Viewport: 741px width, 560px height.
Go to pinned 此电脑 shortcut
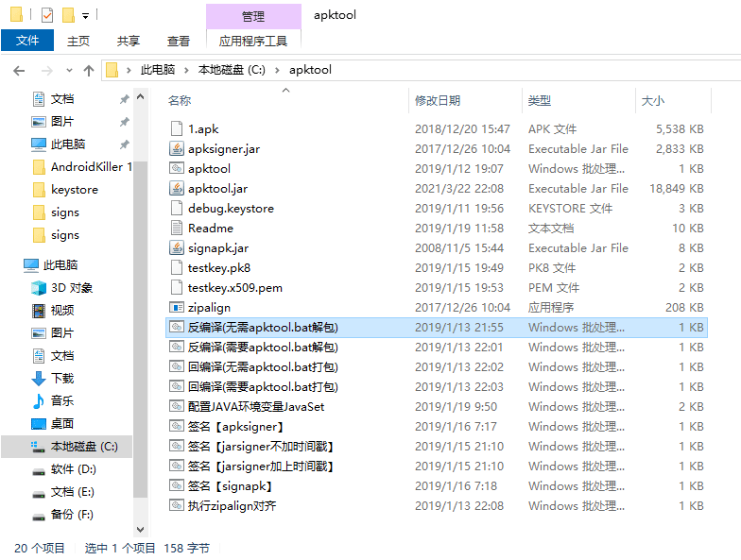68,144
